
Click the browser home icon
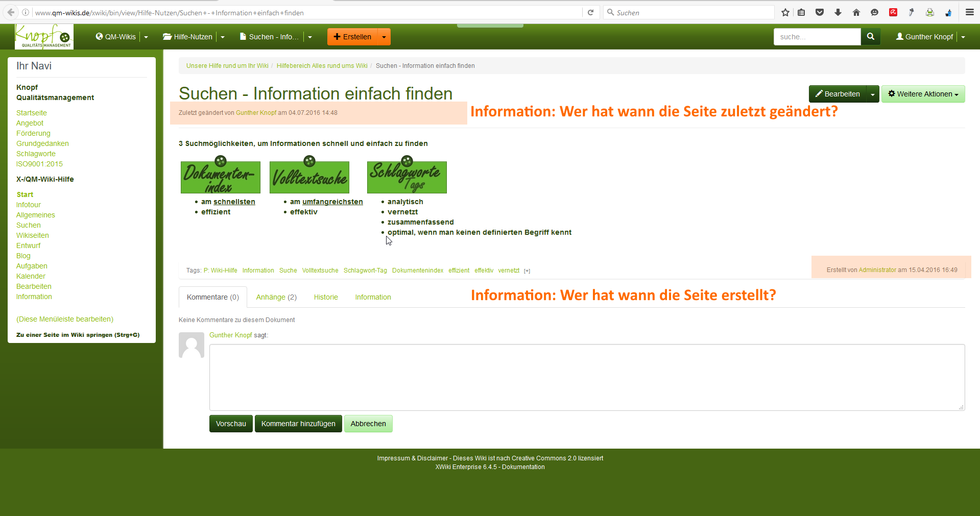[x=856, y=13]
